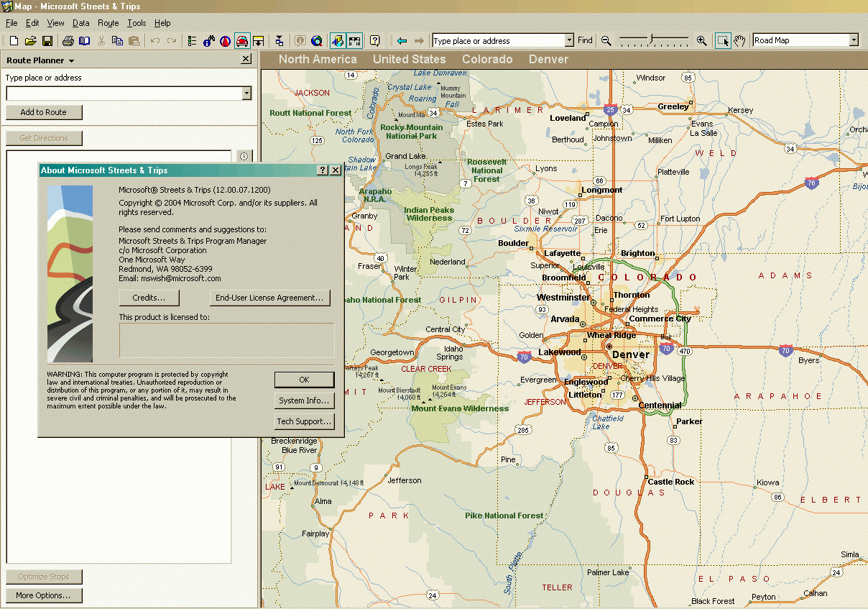Click the zoom level slider handle

652,40
